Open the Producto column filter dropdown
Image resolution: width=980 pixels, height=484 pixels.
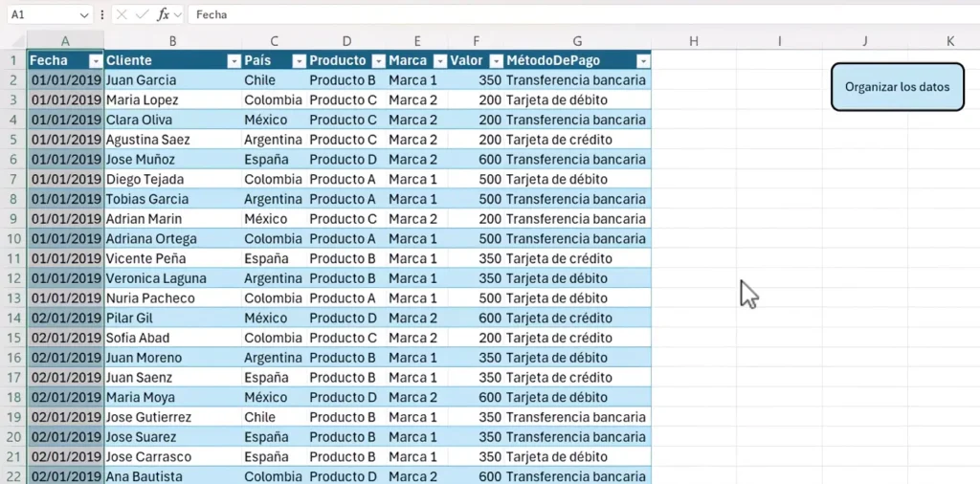point(379,61)
